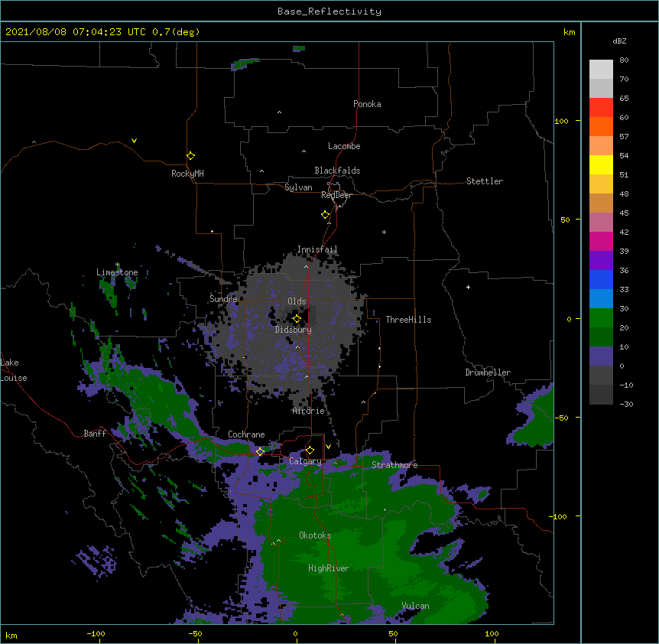The width and height of the screenshot is (659, 644).
Task: Click the radar site diamond between Olds and Didsbury
Action: 297,319
